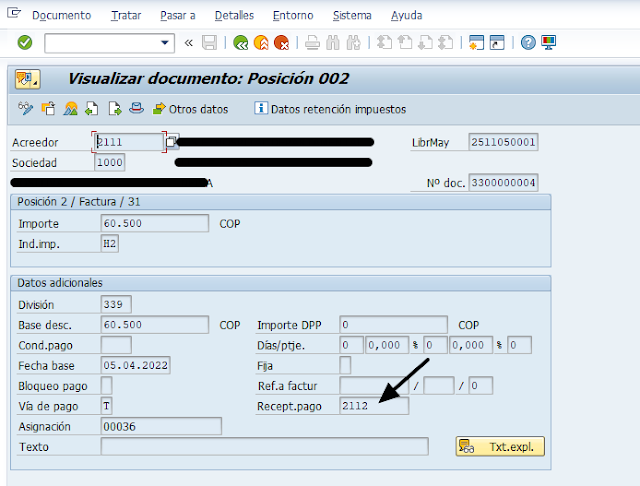640x486 pixels.
Task: Open search help beside Acreedor field
Action: tap(171, 142)
